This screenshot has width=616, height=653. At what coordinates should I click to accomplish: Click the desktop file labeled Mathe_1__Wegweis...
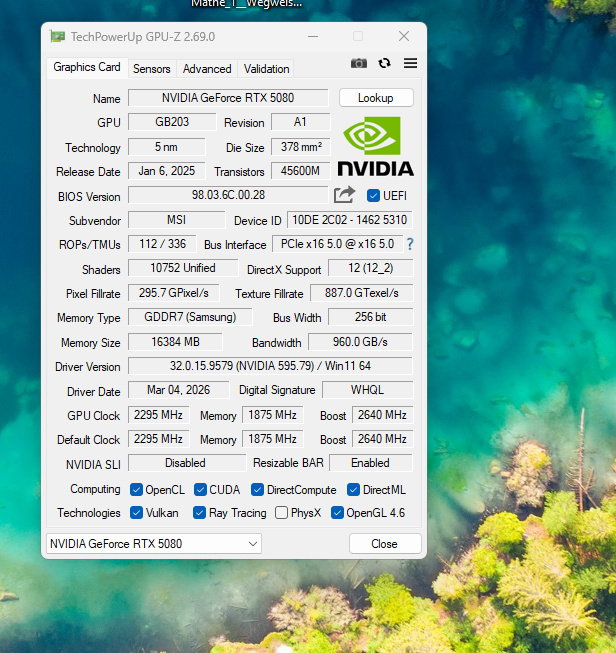246,4
